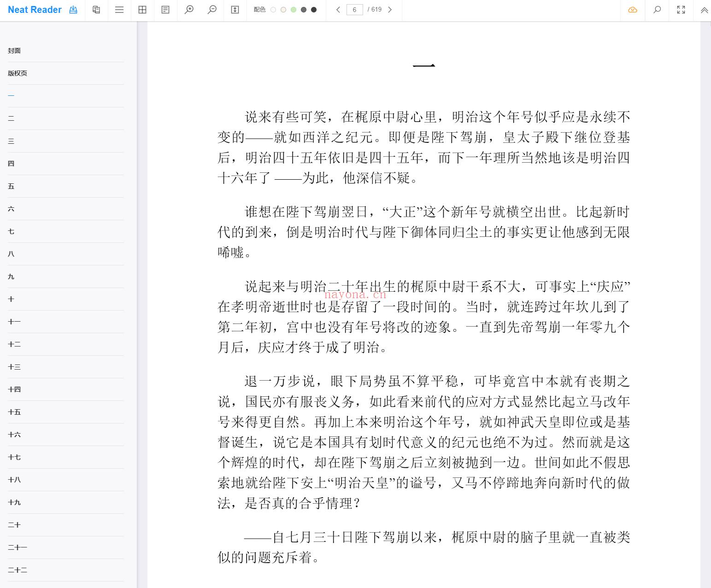Open the search magnifier icon at top right
The width and height of the screenshot is (711, 588).
tap(658, 10)
